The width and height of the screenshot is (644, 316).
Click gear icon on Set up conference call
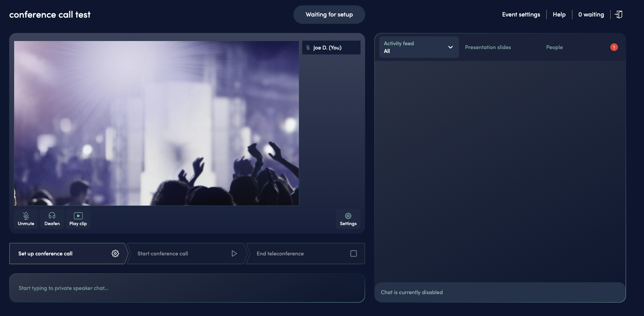[115, 253]
